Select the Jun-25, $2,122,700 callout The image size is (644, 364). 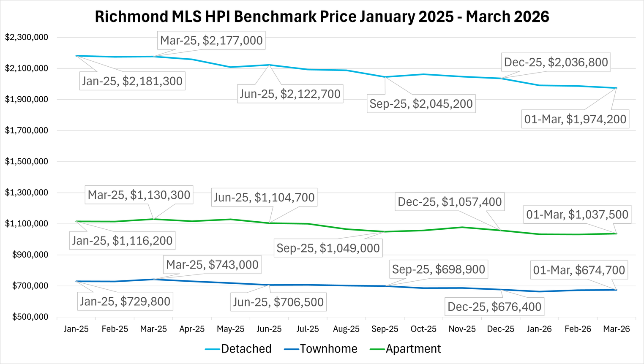[x=290, y=94]
